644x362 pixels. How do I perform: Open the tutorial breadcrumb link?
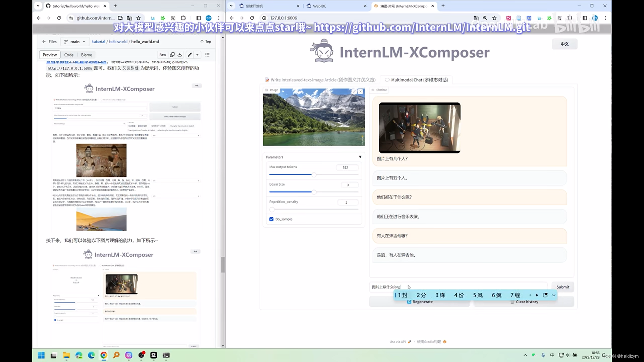(x=99, y=42)
